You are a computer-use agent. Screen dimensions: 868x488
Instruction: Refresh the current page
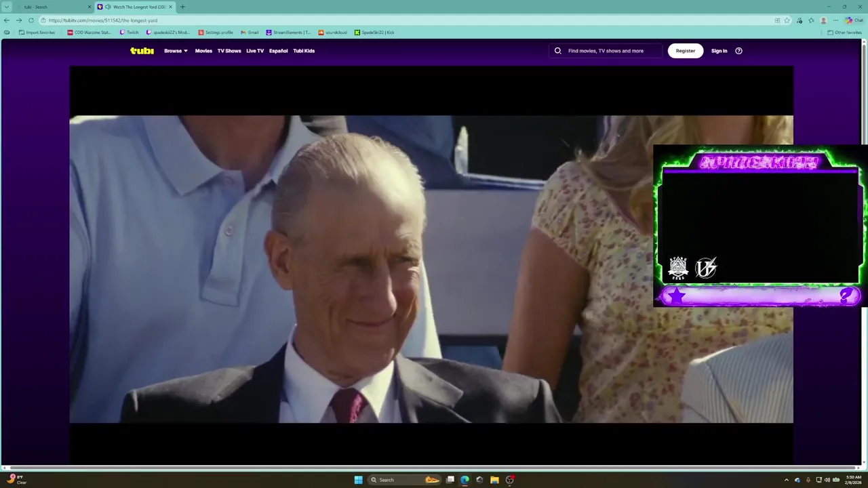[x=31, y=20]
